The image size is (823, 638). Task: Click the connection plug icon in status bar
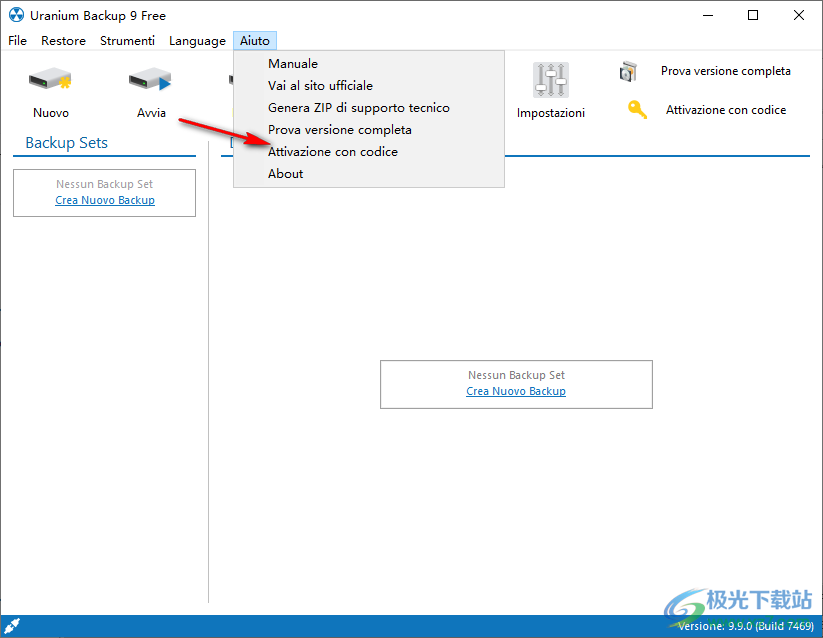tap(13, 626)
